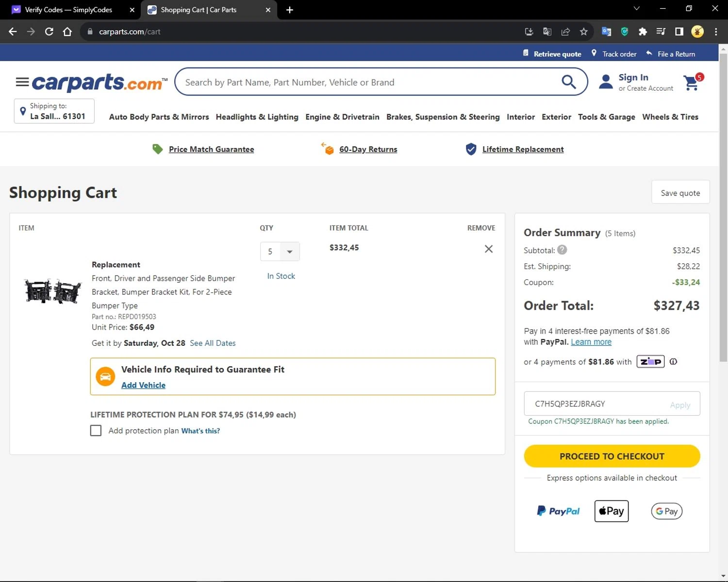The image size is (728, 582).
Task: Click the Apple Pay button
Action: pyautogui.click(x=612, y=511)
